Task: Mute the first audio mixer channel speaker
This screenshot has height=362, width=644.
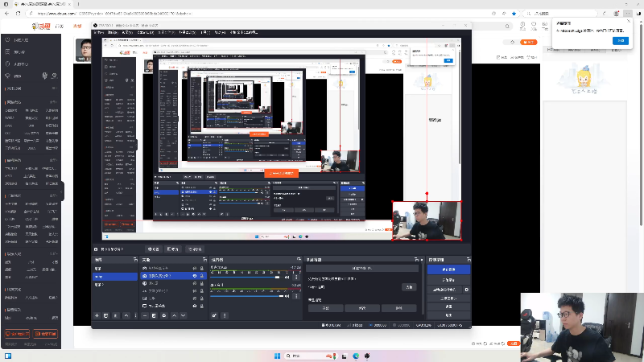Action: [287, 278]
